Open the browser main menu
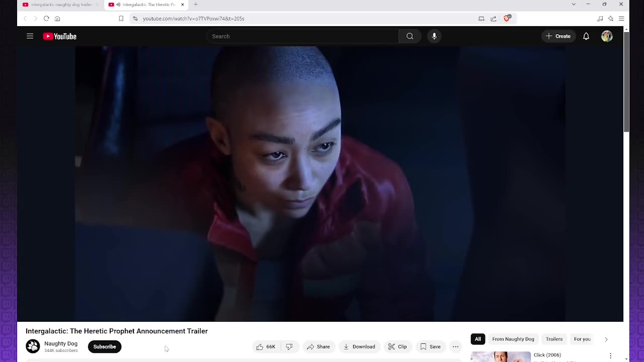The height and width of the screenshot is (362, 644). pos(621,19)
